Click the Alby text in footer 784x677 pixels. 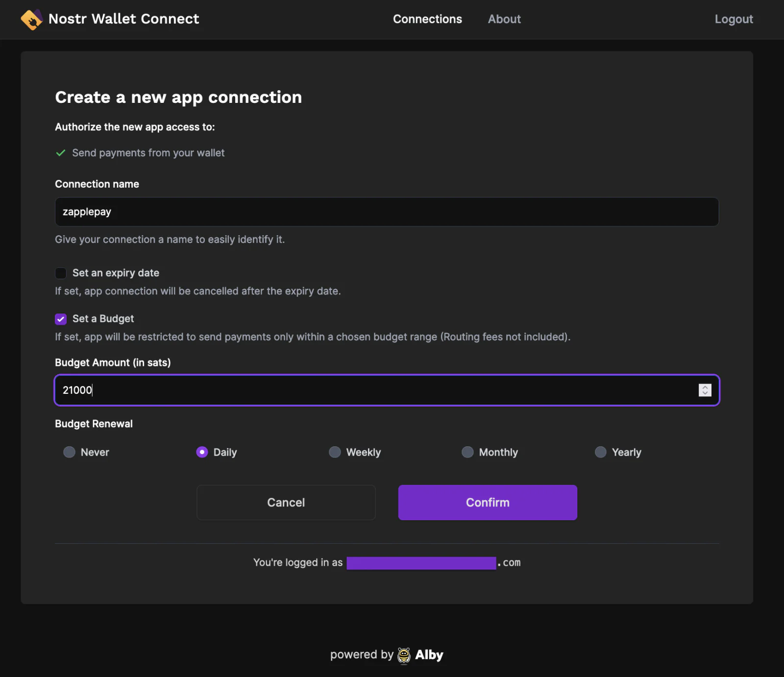429,655
